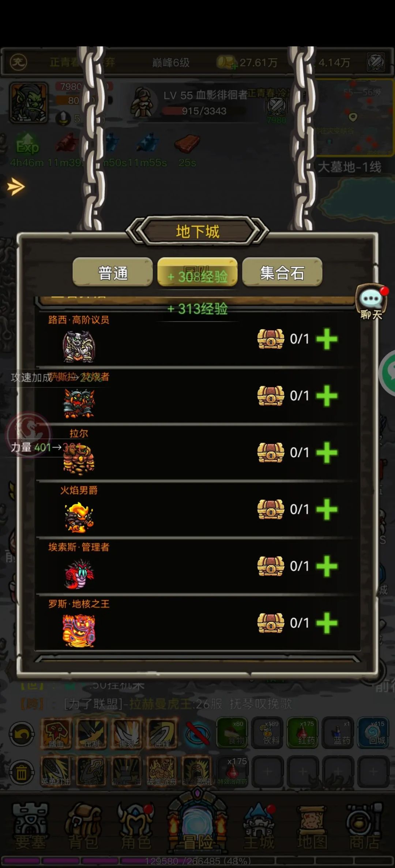Image resolution: width=395 pixels, height=868 pixels.
Task: Tap the 回城 return-to-town item
Action: 373,732
